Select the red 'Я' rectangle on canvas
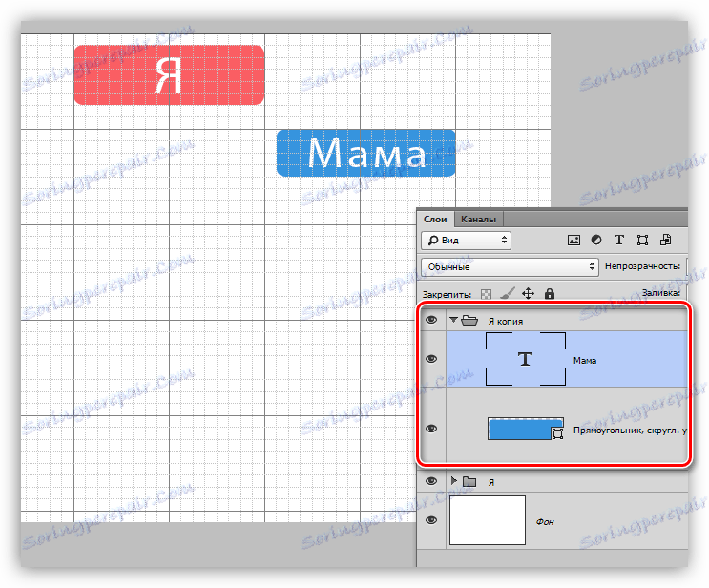 [169, 75]
